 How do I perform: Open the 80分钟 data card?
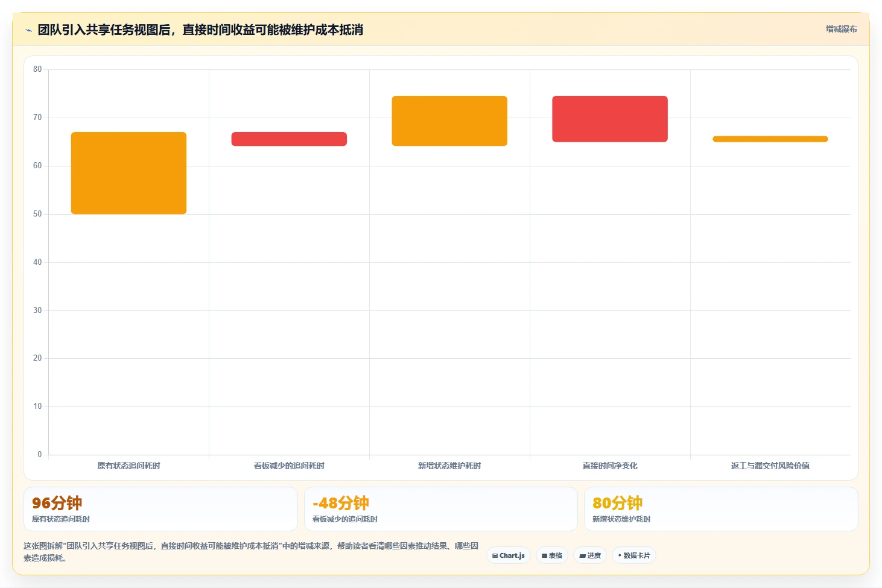721,509
